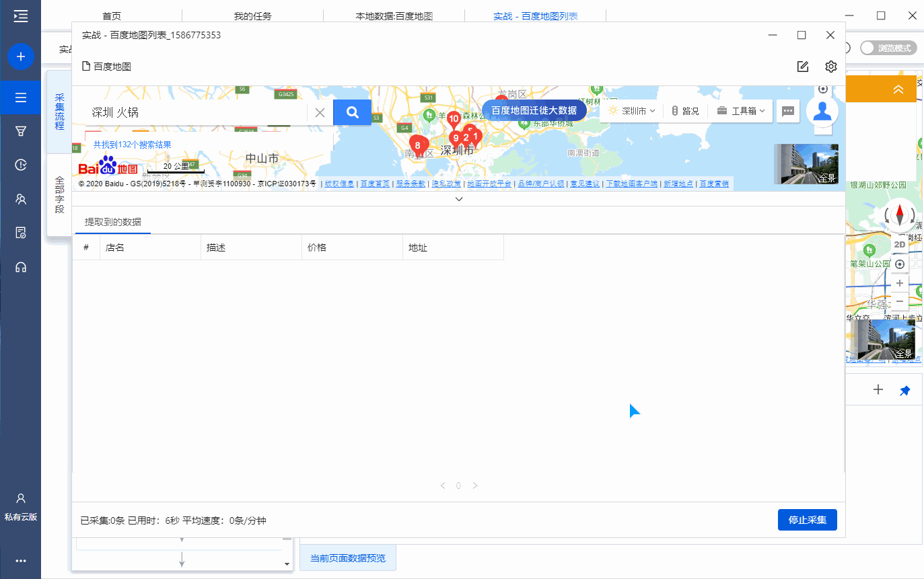The image size is (924, 579).
Task: Click the 百度地图迁徙大数据 banner button
Action: (x=534, y=110)
